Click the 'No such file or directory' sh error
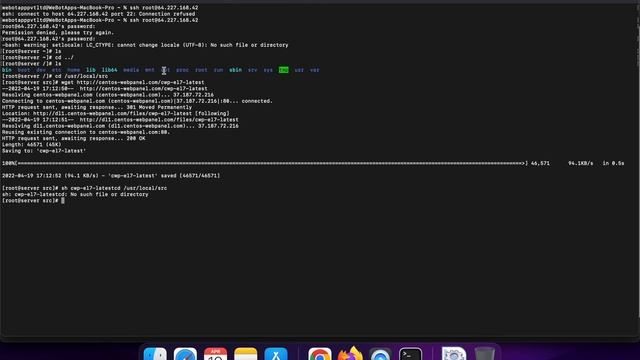 tap(75, 195)
